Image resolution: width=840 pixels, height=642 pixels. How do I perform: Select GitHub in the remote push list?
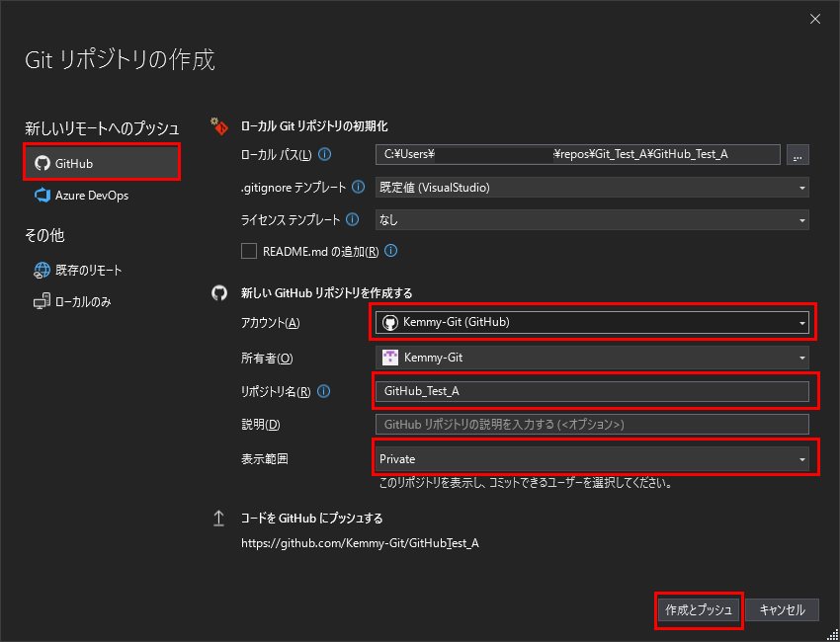(x=101, y=163)
